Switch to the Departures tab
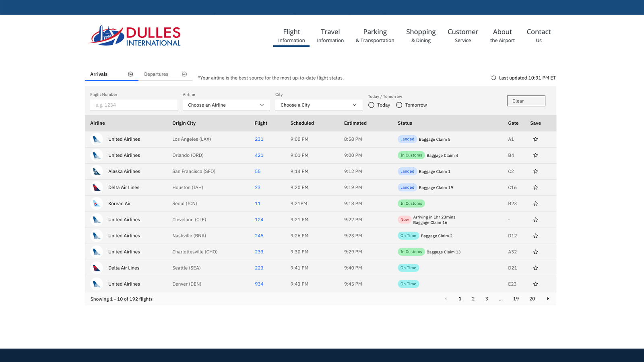 point(165,74)
